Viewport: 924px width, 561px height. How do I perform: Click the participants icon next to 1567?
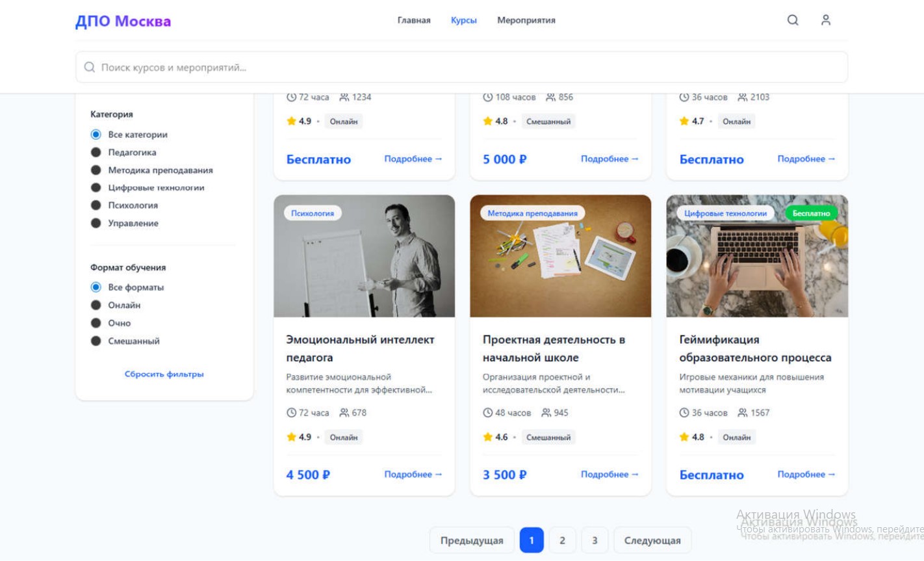(x=743, y=413)
